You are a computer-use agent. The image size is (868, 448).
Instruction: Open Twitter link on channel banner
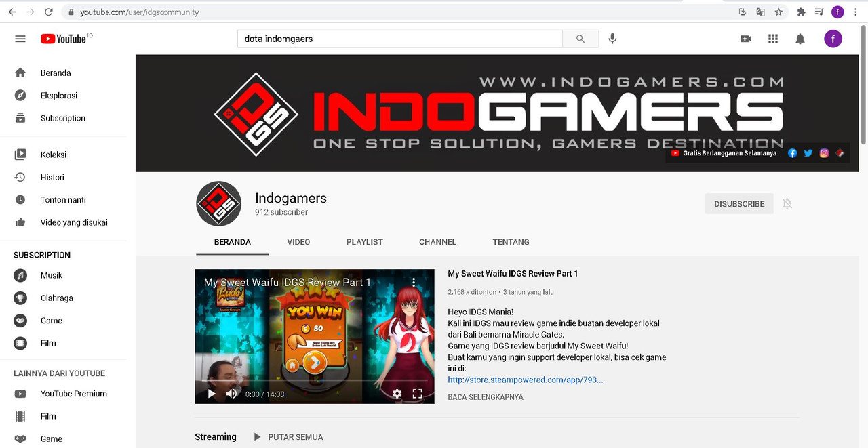tap(808, 153)
